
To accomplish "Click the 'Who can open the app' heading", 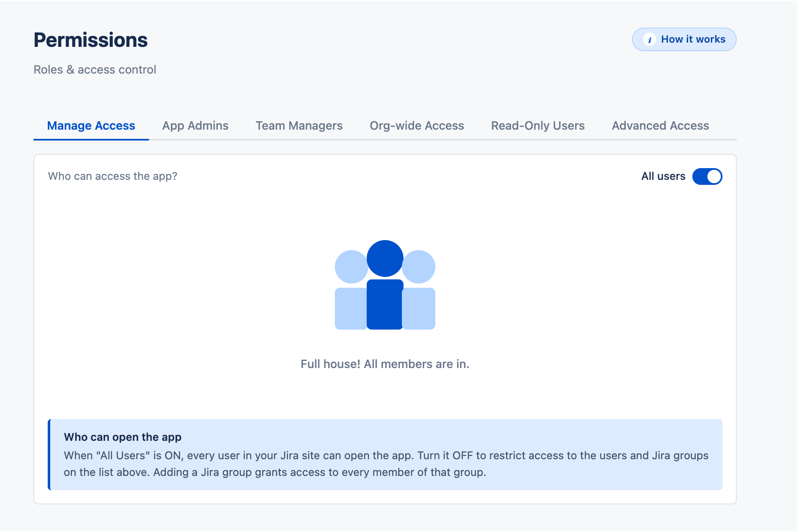I will tap(123, 437).
